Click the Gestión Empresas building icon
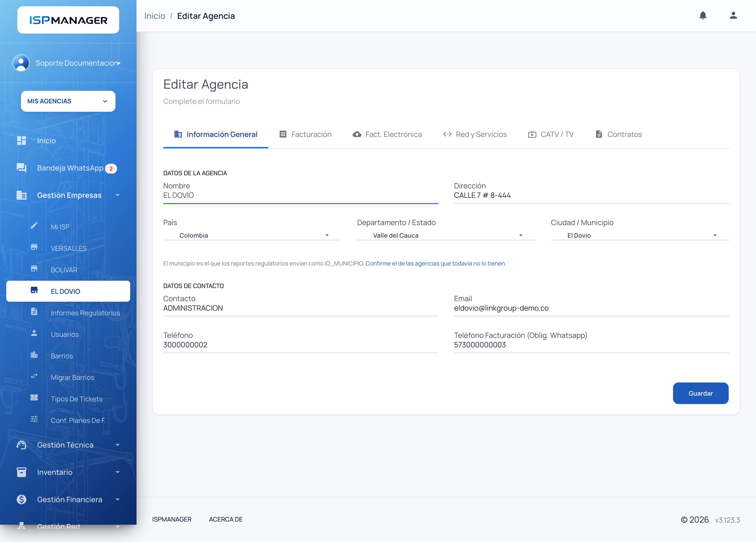The width and height of the screenshot is (756, 542). [x=21, y=195]
